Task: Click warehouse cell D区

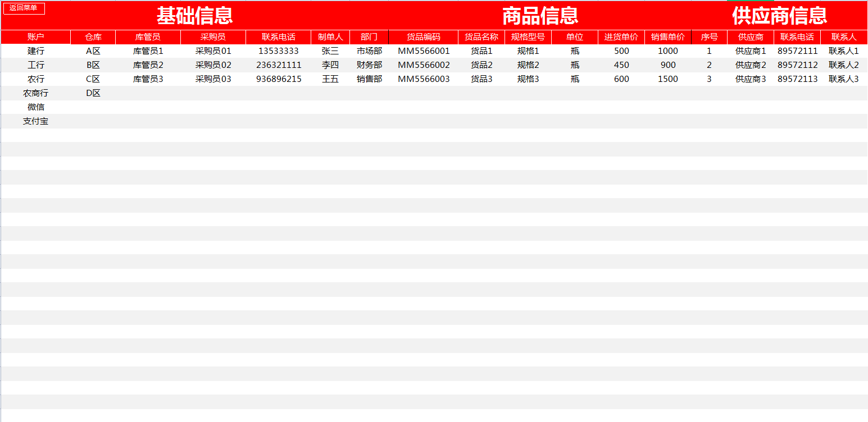Action: coord(92,93)
